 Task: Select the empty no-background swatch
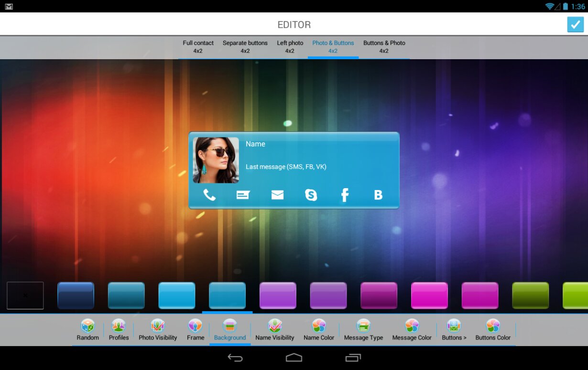(25, 296)
